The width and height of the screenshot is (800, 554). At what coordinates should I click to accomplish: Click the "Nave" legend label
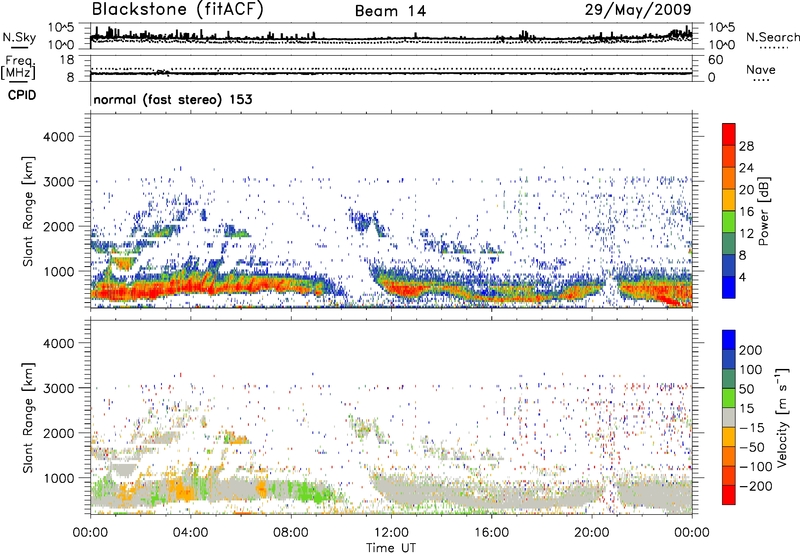[x=760, y=69]
